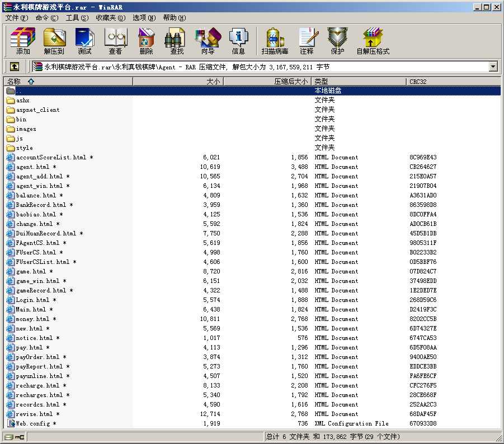Sort by the 大小 column header

pos(178,82)
